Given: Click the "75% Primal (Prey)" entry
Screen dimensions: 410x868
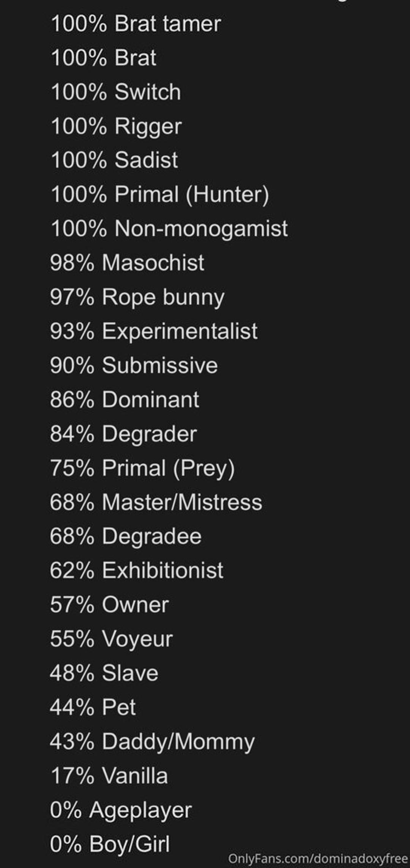Looking at the screenshot, I should click(x=142, y=468).
